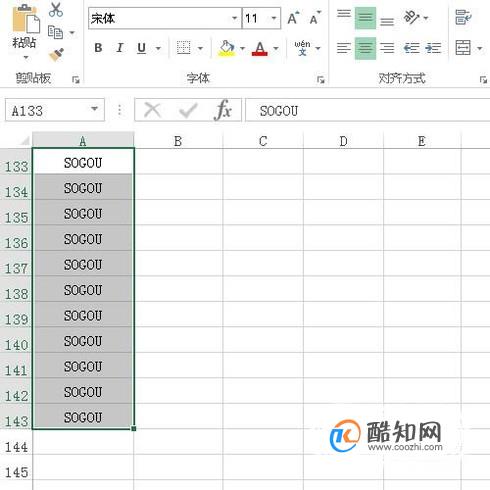Apply yellow fill color bucket
Screen dimensions: 490x490
point(226,48)
